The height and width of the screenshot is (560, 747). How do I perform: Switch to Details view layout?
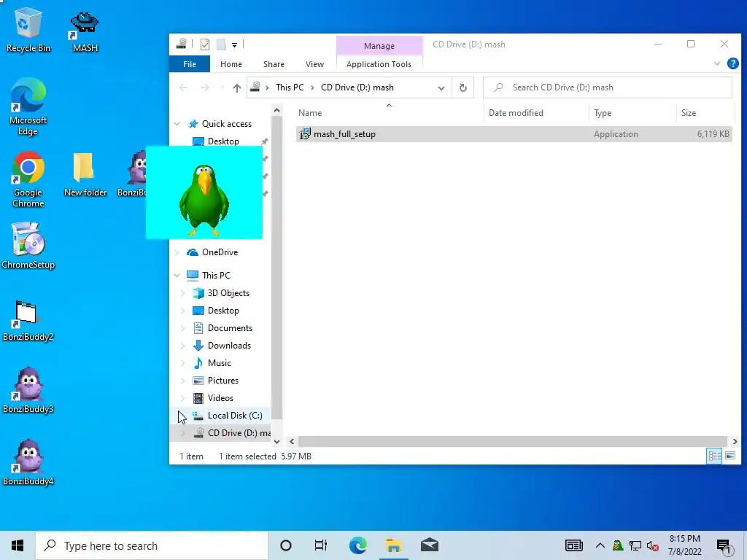pos(714,456)
